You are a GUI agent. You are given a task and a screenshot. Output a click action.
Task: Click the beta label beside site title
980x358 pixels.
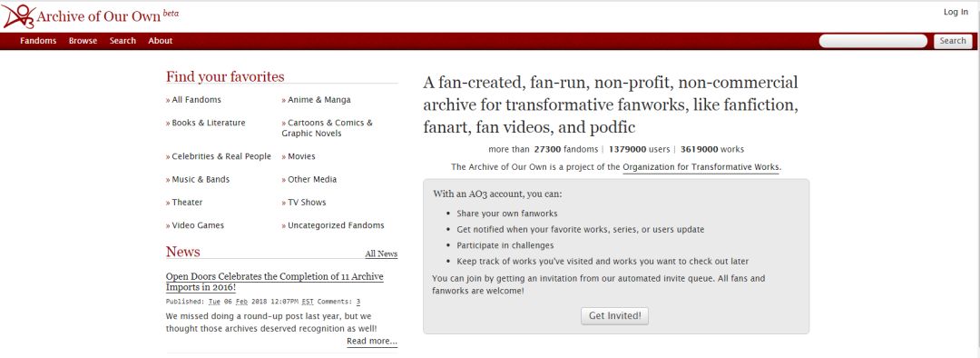click(171, 13)
